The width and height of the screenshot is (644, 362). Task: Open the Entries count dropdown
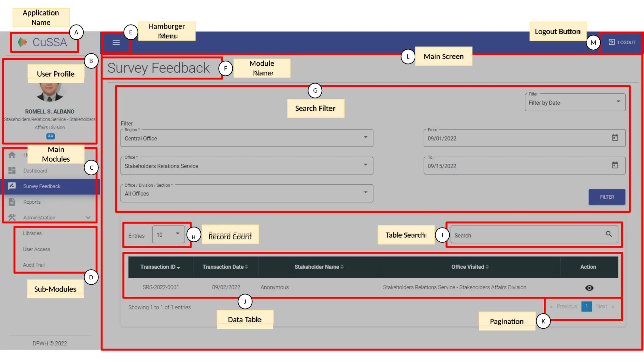point(168,234)
